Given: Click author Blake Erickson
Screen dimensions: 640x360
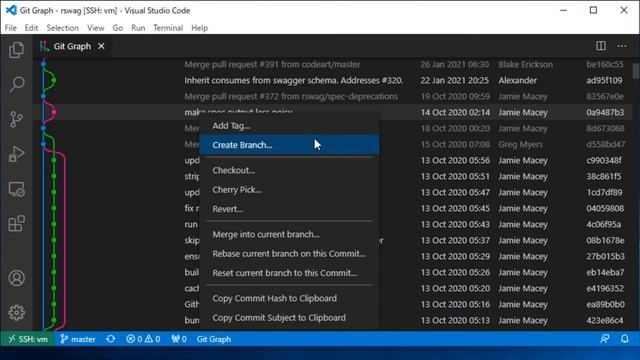Looking at the screenshot, I should [526, 64].
